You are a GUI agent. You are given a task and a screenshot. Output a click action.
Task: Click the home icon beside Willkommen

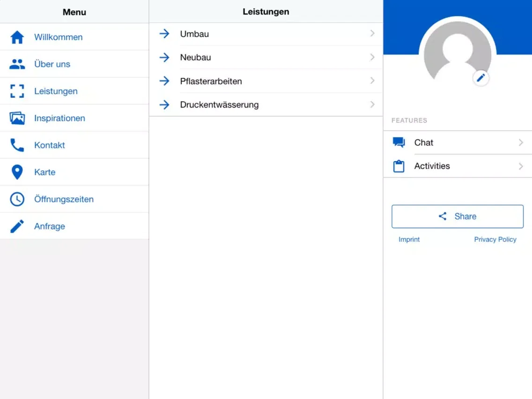point(17,37)
